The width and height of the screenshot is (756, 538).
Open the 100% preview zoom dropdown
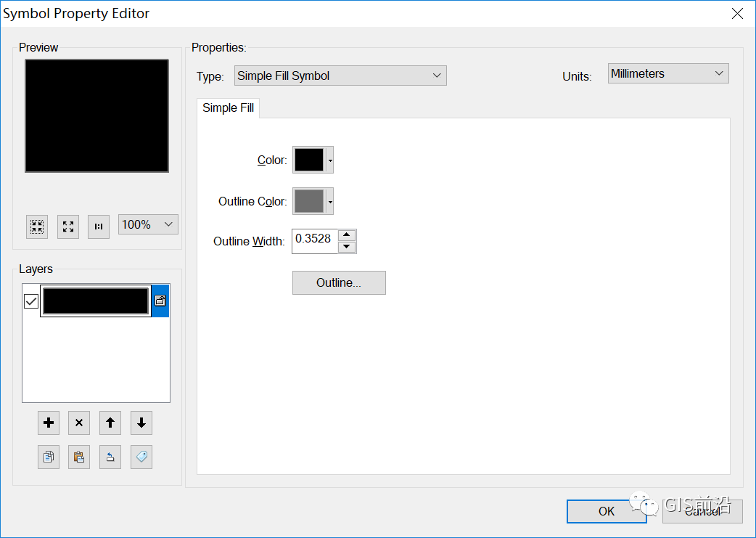148,225
